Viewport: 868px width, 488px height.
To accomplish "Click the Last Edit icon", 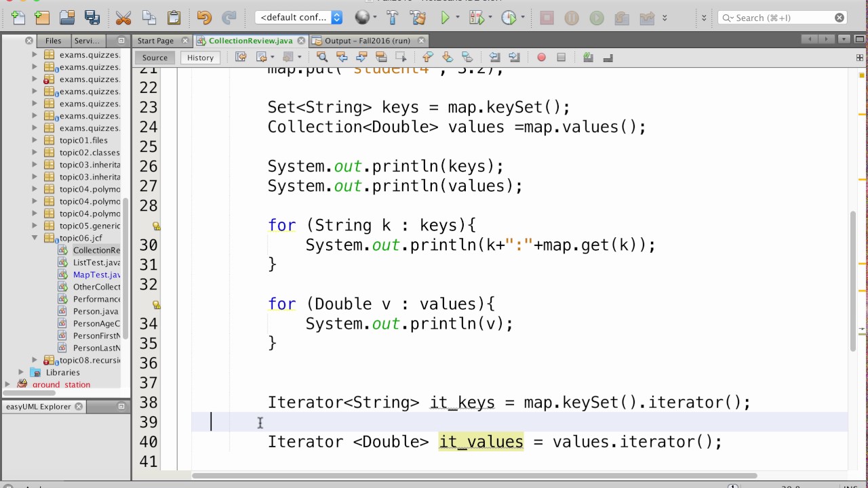I will coord(241,58).
